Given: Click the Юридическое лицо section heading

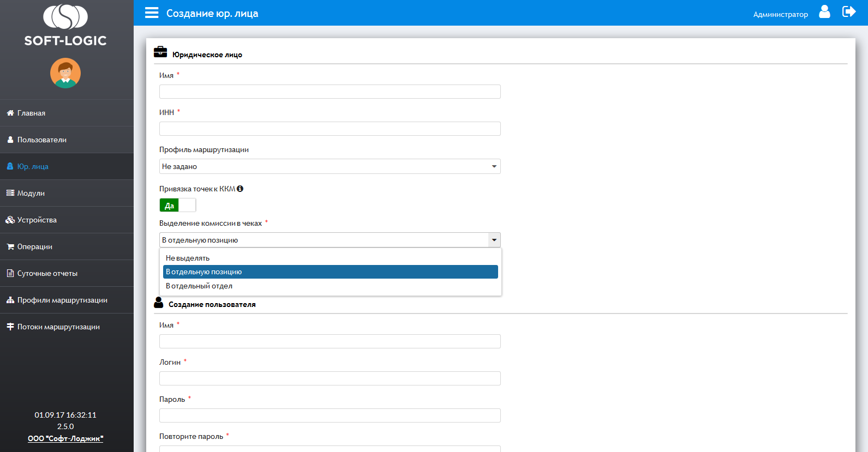Looking at the screenshot, I should [207, 55].
